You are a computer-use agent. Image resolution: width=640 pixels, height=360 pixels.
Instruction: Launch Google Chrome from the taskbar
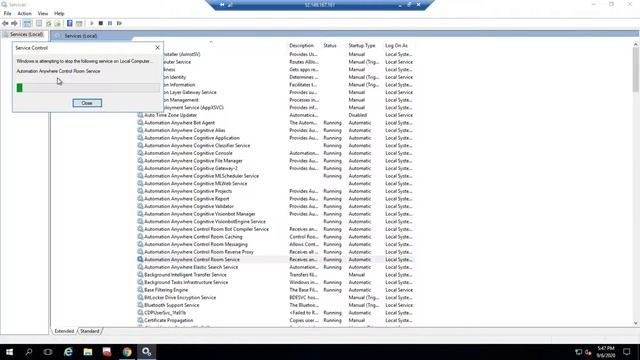click(x=127, y=352)
